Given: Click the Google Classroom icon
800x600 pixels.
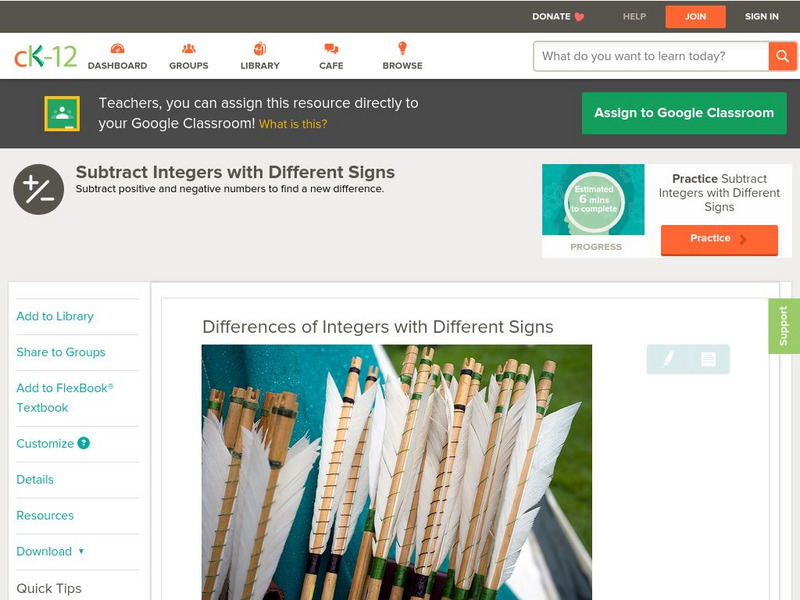Looking at the screenshot, I should [x=62, y=113].
